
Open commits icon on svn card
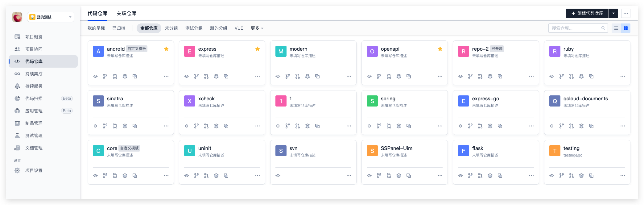click(x=278, y=176)
